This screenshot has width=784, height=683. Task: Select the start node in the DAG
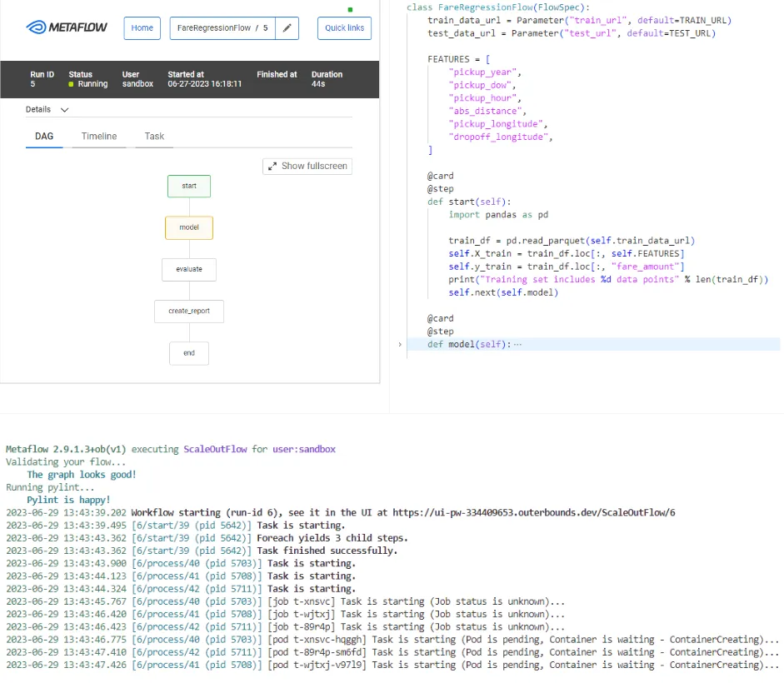click(188, 186)
